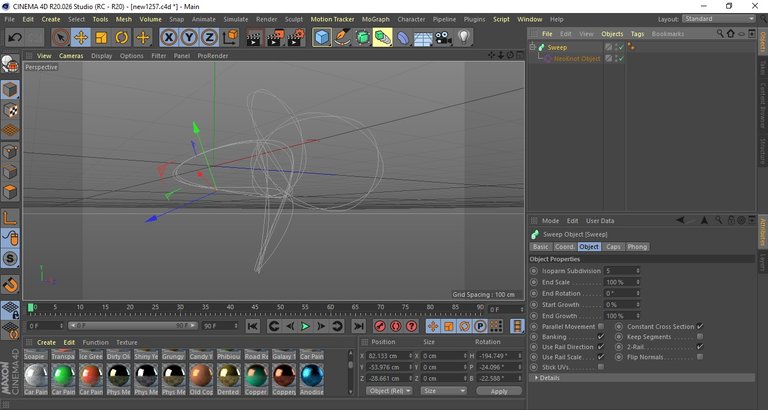The image size is (768, 410).
Task: Open the Deformer bend icon
Action: pyautogui.click(x=403, y=38)
